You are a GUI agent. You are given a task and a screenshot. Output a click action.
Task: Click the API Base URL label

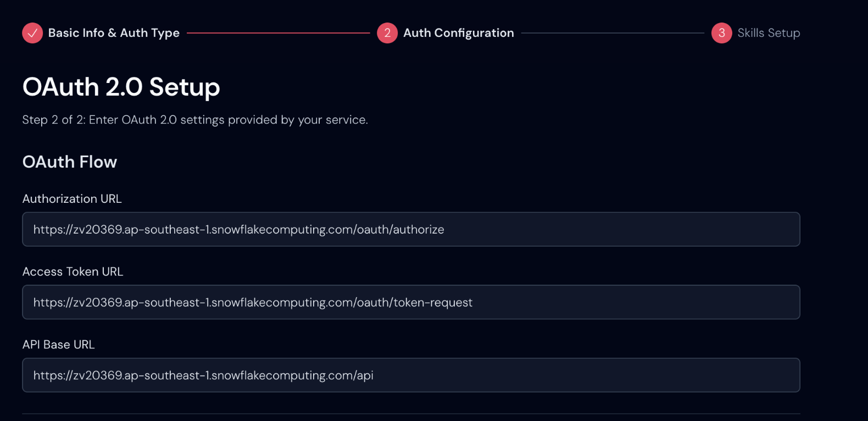(x=58, y=345)
